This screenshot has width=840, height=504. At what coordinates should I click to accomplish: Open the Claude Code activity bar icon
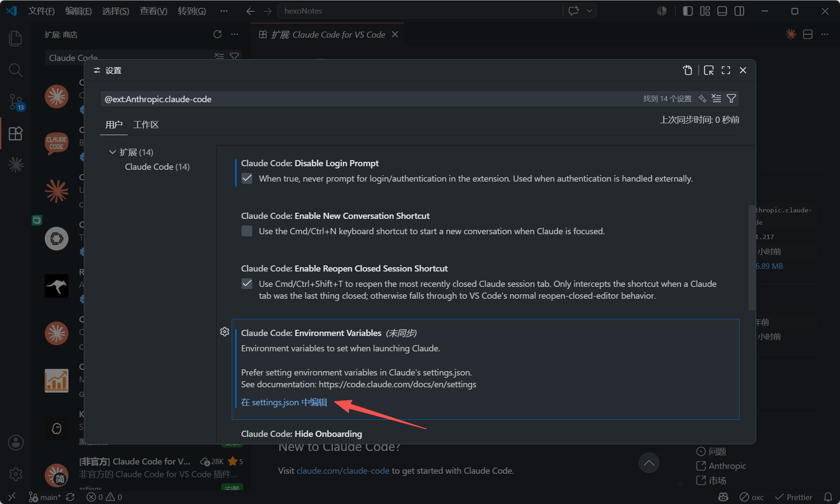(15, 165)
